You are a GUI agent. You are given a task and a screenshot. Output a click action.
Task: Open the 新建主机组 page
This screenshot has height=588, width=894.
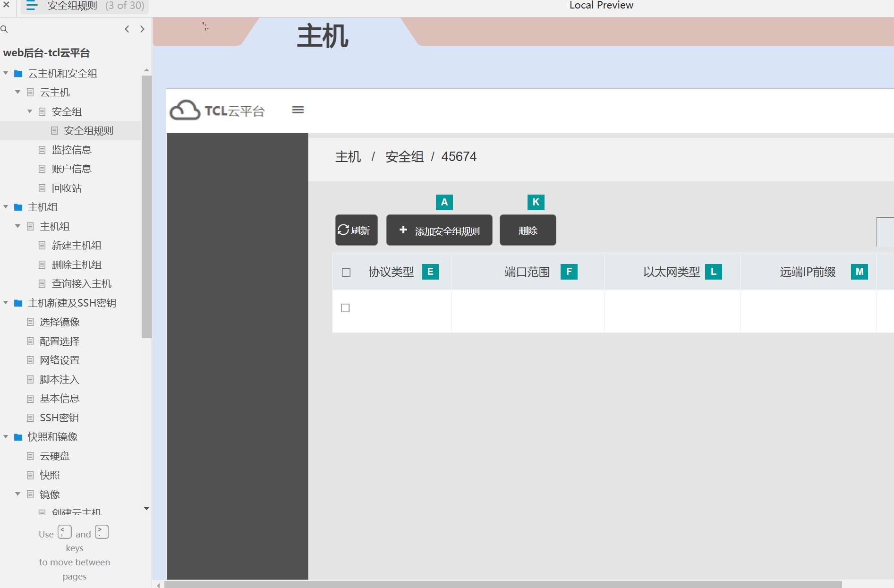tap(77, 245)
